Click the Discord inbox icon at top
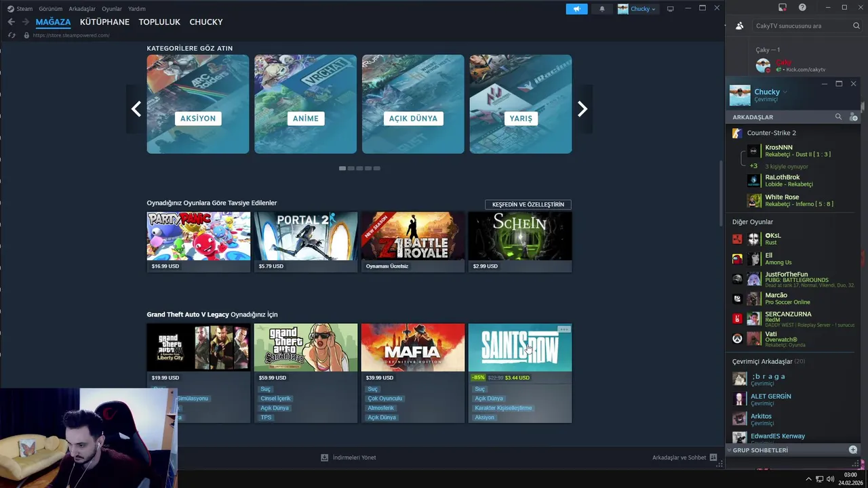This screenshot has height=488, width=868. pos(782,7)
